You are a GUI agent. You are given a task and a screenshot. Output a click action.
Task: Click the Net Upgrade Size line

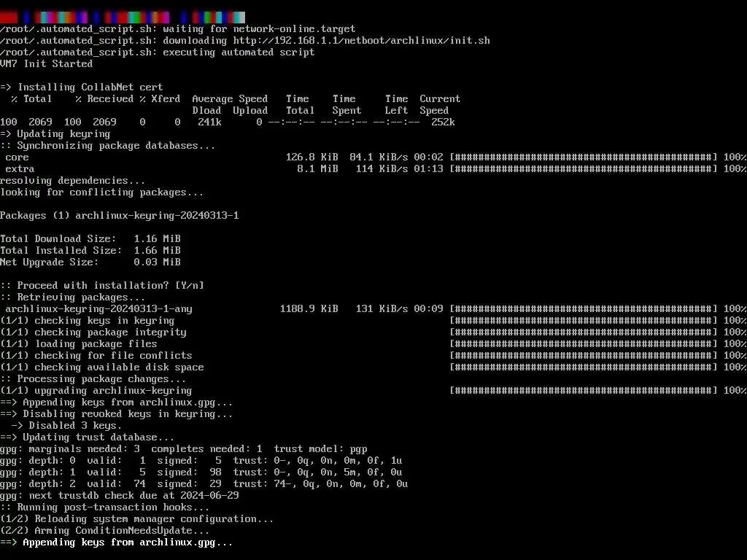pyautogui.click(x=90, y=262)
